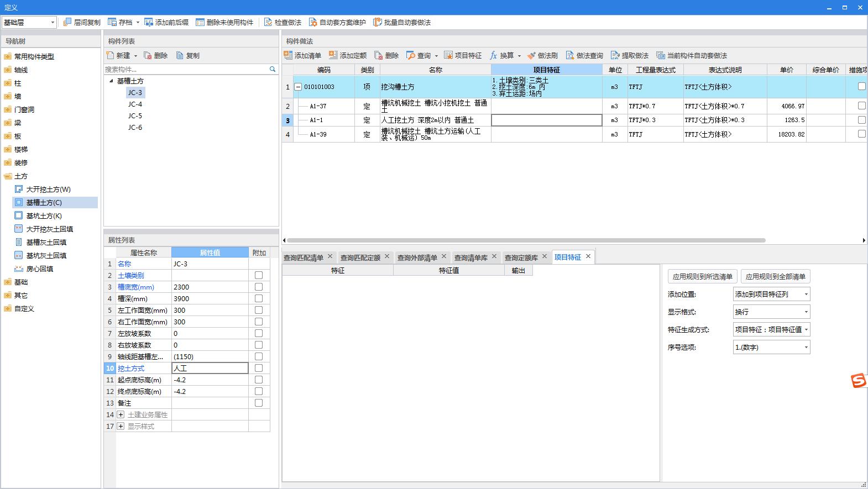This screenshot has width=868, height=489.
Task: Click the 存档 toolbar icon
Action: [x=112, y=22]
